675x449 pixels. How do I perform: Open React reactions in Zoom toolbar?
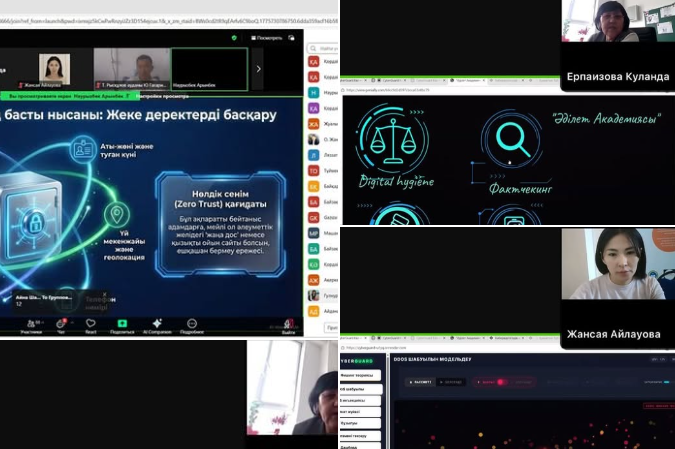pyautogui.click(x=90, y=327)
